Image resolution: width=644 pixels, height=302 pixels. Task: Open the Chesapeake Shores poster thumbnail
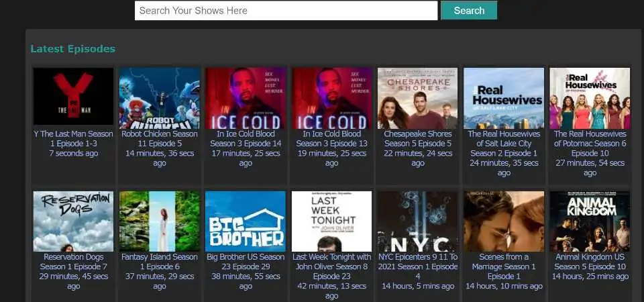point(418,98)
